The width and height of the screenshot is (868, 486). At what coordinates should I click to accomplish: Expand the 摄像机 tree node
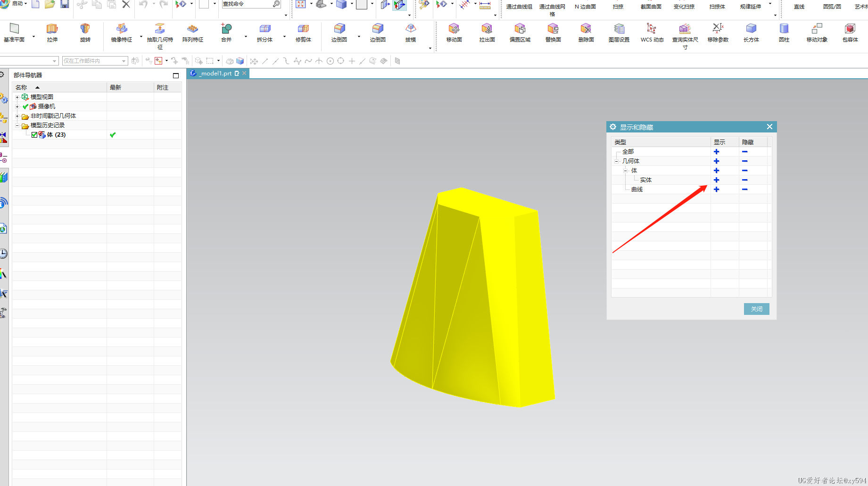[x=17, y=107]
